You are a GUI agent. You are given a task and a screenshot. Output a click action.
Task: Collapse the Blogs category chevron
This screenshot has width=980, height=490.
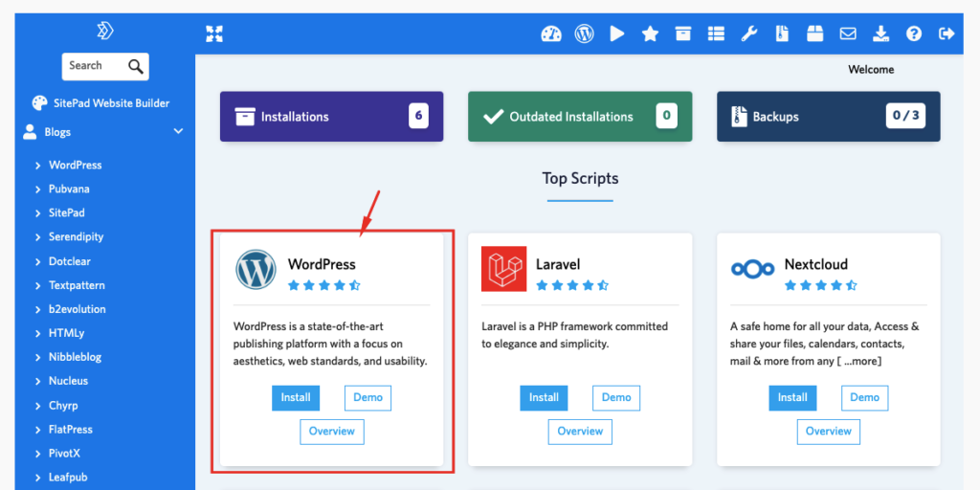point(178,131)
